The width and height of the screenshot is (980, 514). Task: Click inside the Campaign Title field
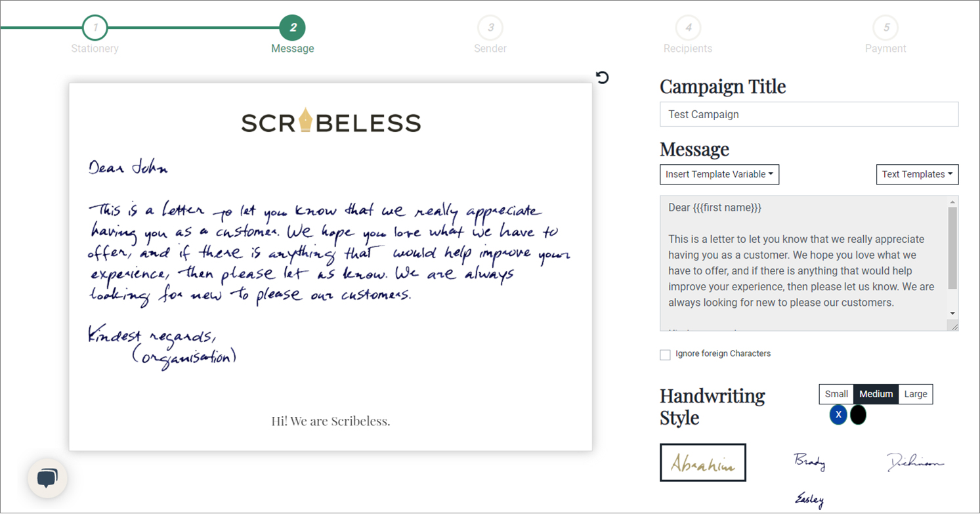click(x=808, y=114)
